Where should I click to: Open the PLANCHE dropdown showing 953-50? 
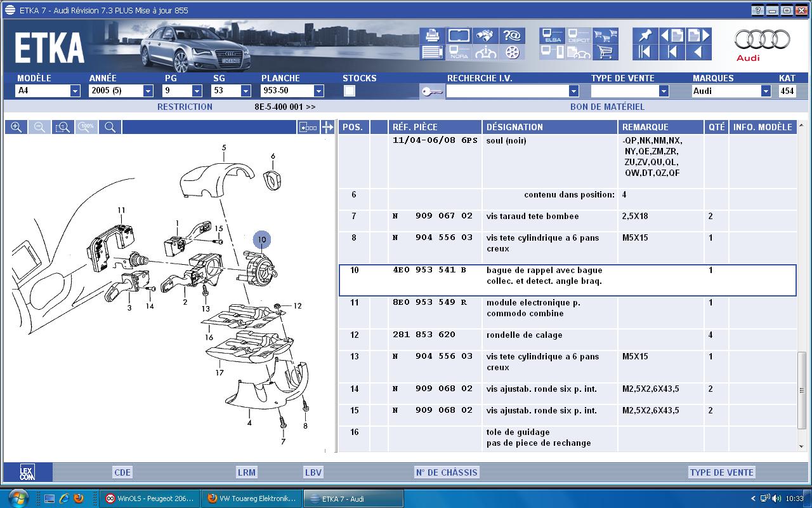tap(318, 91)
